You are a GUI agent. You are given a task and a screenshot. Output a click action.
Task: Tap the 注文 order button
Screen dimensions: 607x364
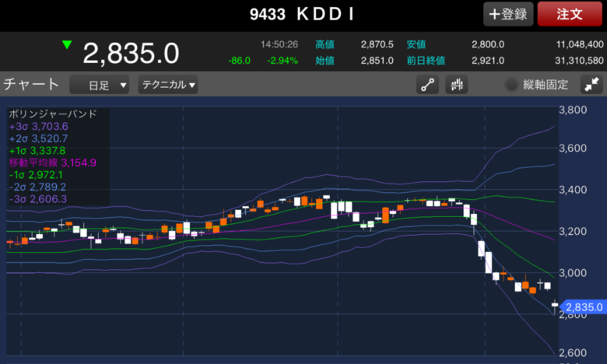point(570,14)
